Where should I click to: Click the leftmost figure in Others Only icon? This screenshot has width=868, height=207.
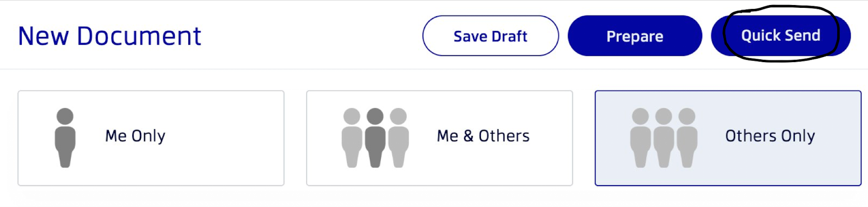tap(640, 138)
